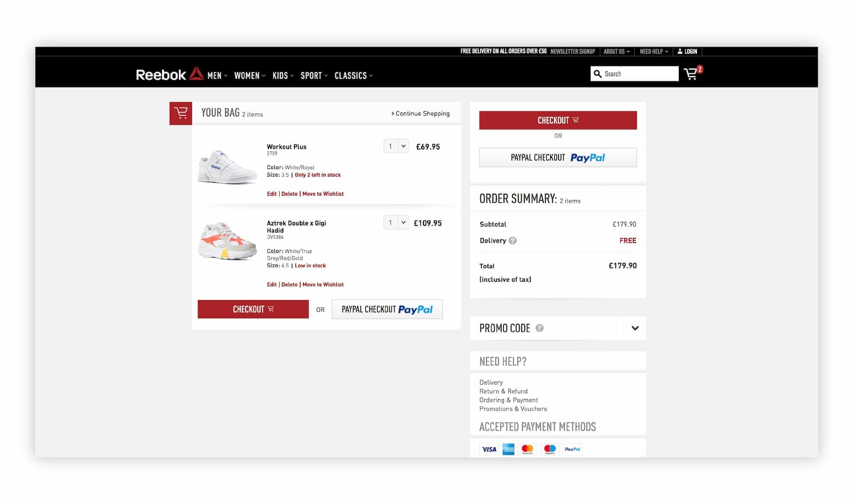Screen dimensions: 854x504
Task: Click Newsletter Signup link
Action: click(x=572, y=52)
